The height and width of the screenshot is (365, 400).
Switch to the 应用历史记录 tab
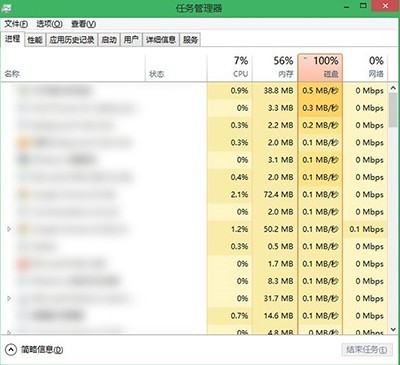[72, 40]
